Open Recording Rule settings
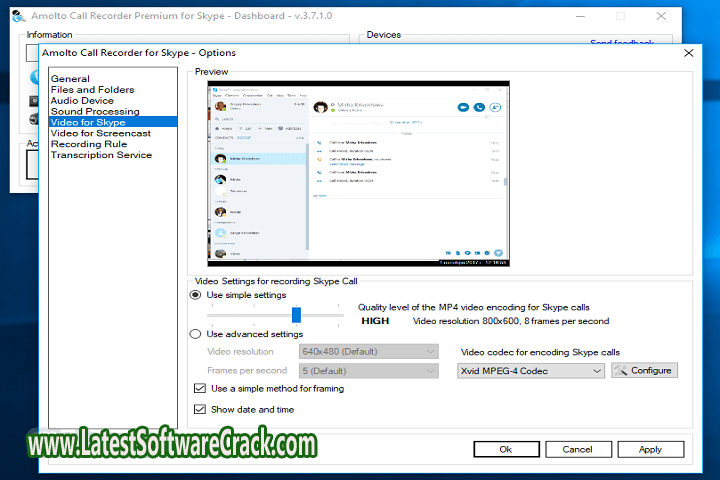720x480 pixels. (x=89, y=144)
